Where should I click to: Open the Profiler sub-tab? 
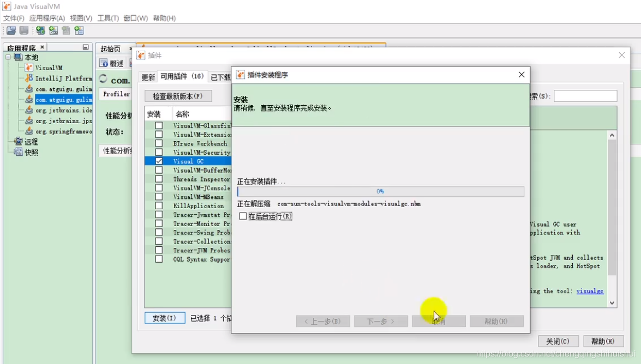click(116, 94)
